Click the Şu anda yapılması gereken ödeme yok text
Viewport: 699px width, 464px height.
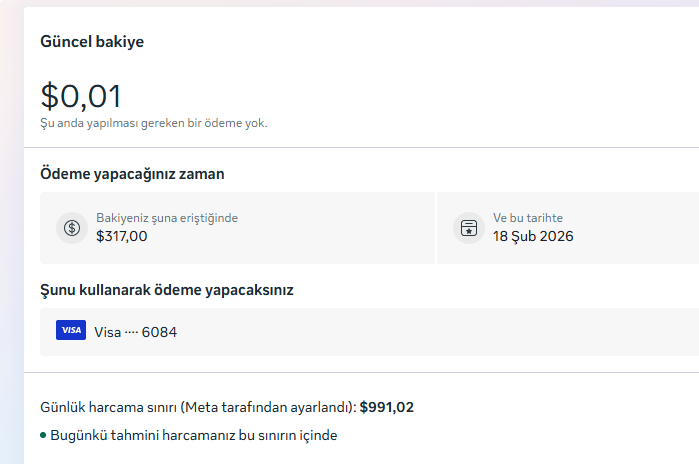pyautogui.click(x=154, y=123)
